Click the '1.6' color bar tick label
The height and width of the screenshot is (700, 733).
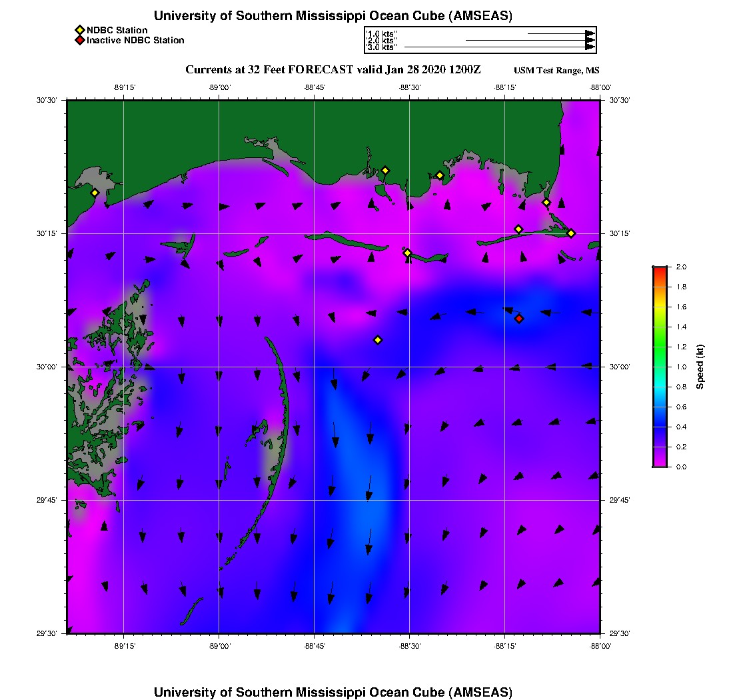tap(681, 307)
